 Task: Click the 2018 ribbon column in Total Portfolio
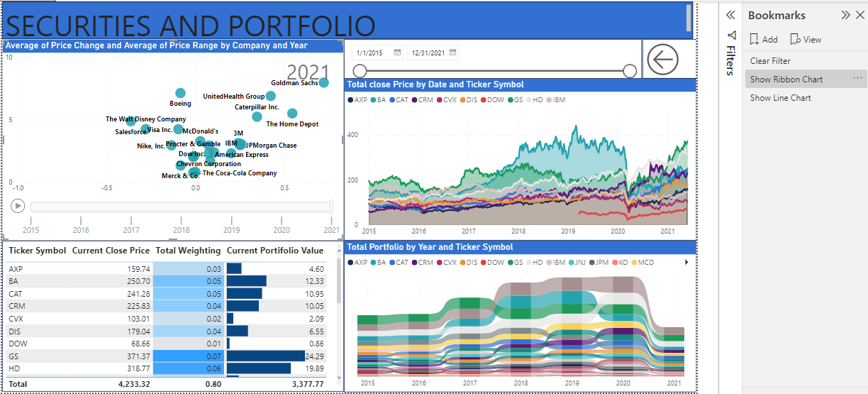(521, 328)
